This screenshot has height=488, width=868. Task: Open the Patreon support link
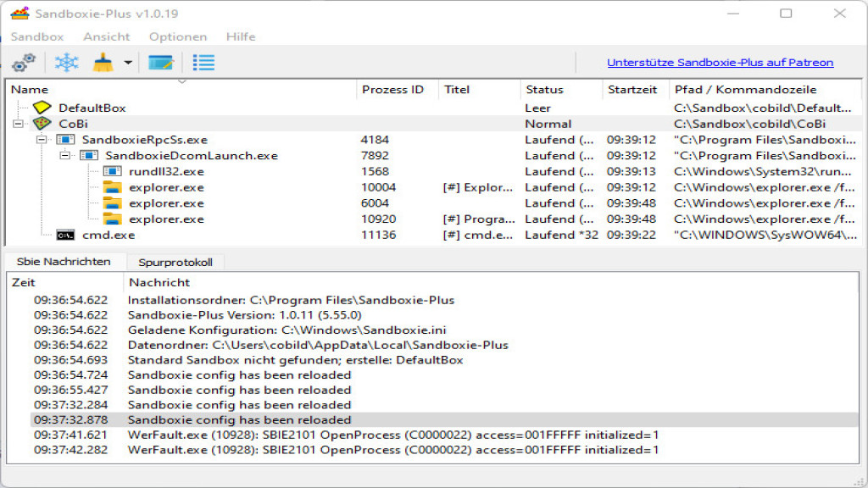click(720, 63)
